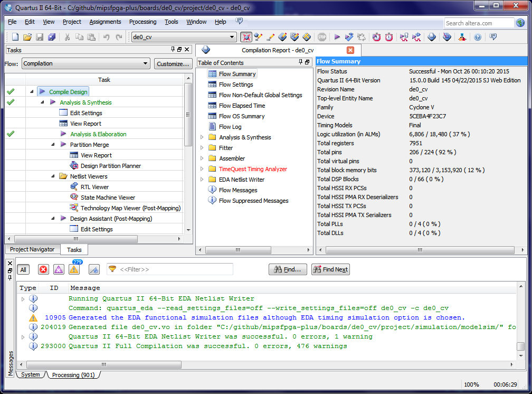This screenshot has width=532, height=394.
Task: Switch to the Processing (901) tab
Action: point(73,374)
